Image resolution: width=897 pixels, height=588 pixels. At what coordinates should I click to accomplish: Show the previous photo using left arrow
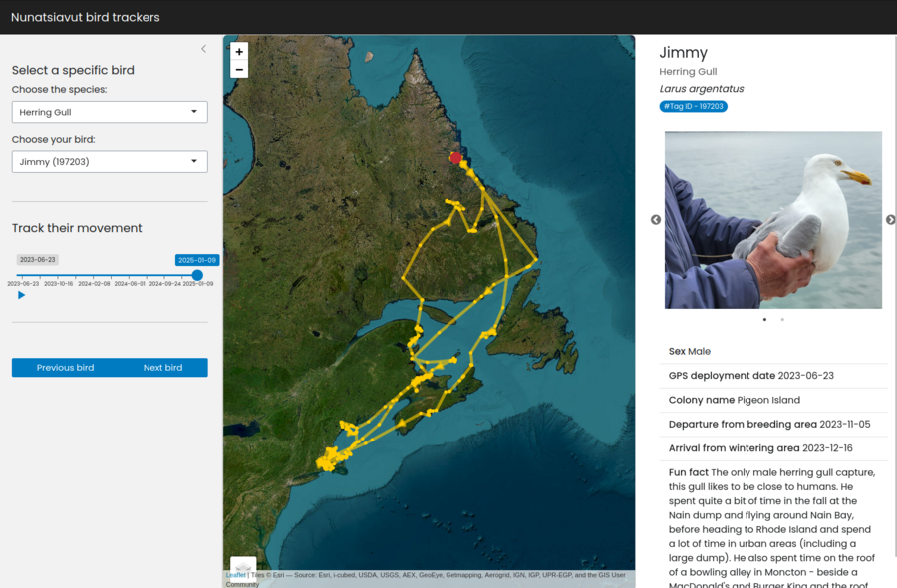coord(655,219)
